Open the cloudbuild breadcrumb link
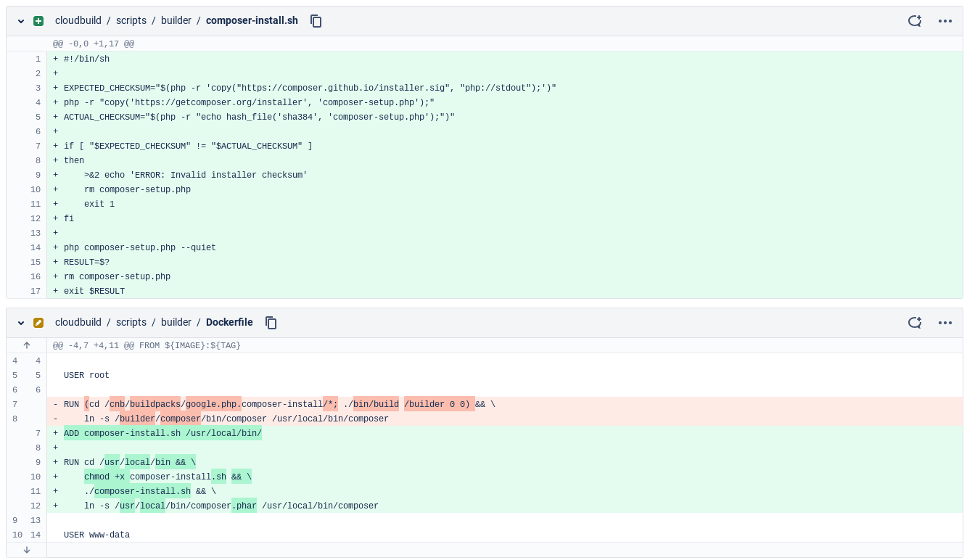The height and width of the screenshot is (560, 967). click(x=78, y=21)
